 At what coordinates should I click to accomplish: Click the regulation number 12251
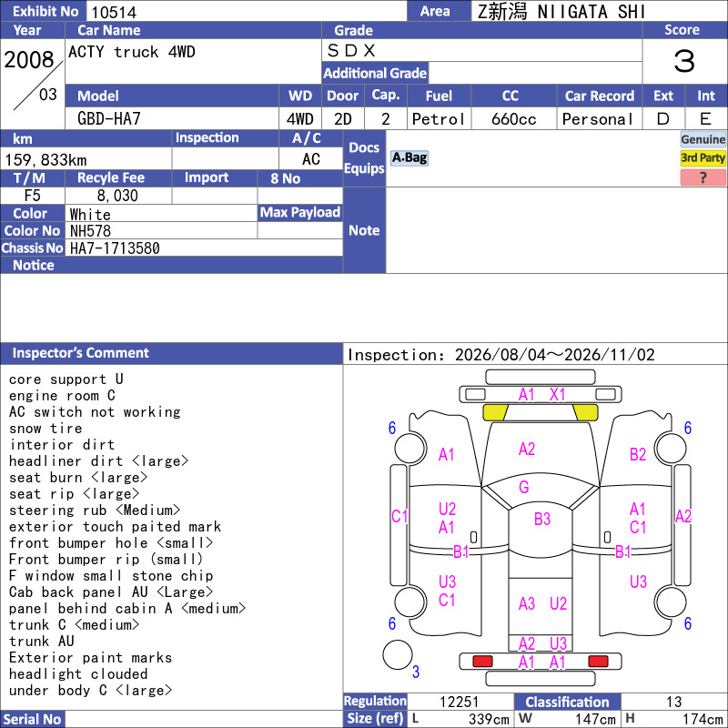point(459,702)
